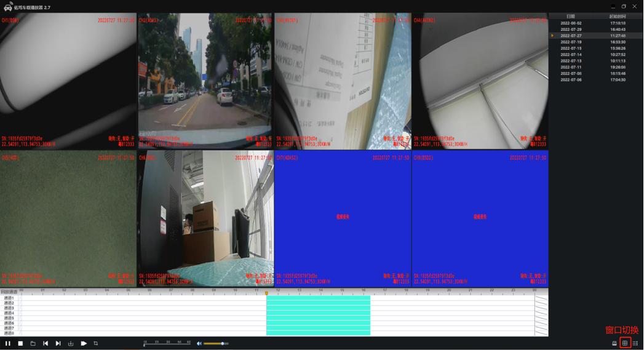The image size is (644, 350).
Task: Open the folder icon in playback bar
Action: (x=33, y=343)
